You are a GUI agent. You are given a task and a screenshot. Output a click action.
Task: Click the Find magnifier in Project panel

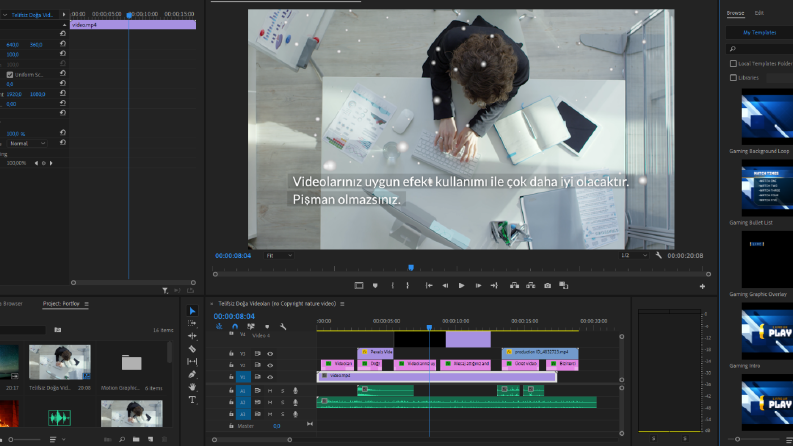tap(122, 439)
